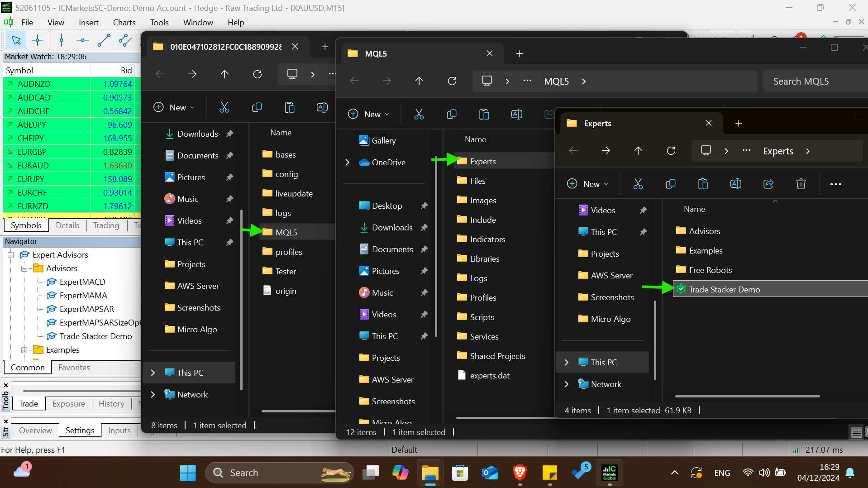Click Refresh icon in Experts window

(671, 151)
